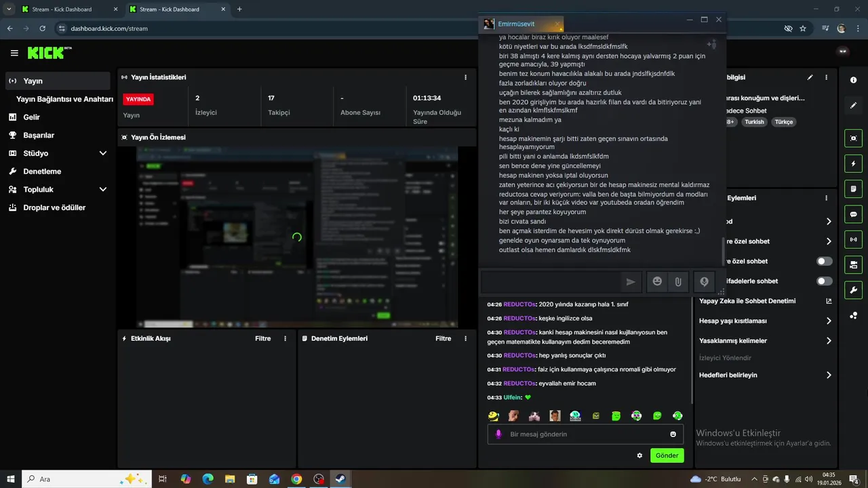Open chat settings gear icon
868x488 pixels.
click(x=639, y=455)
